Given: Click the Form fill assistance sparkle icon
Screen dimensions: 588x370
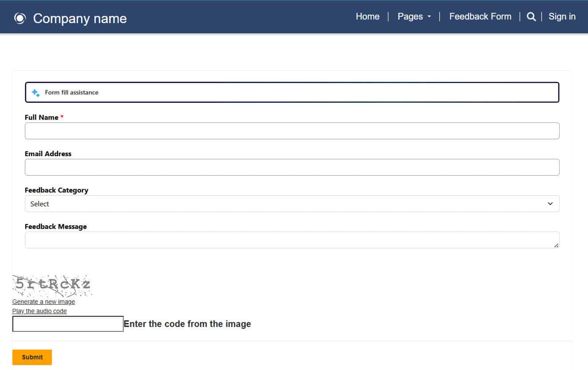Looking at the screenshot, I should pyautogui.click(x=35, y=93).
